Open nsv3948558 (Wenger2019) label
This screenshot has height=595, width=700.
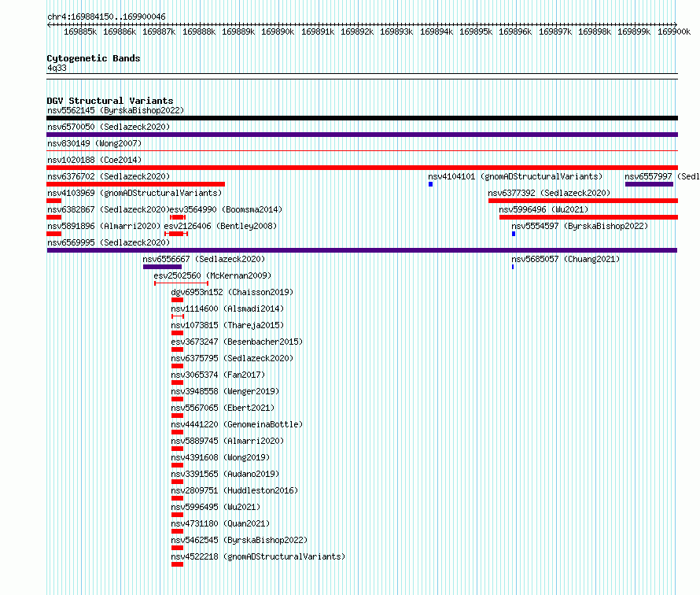point(225,391)
